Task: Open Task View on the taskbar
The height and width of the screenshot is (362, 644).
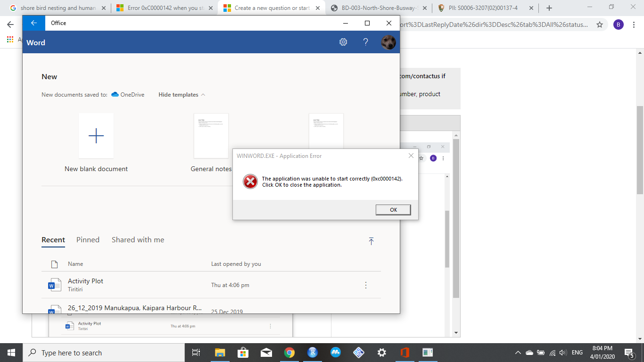Action: pyautogui.click(x=197, y=353)
